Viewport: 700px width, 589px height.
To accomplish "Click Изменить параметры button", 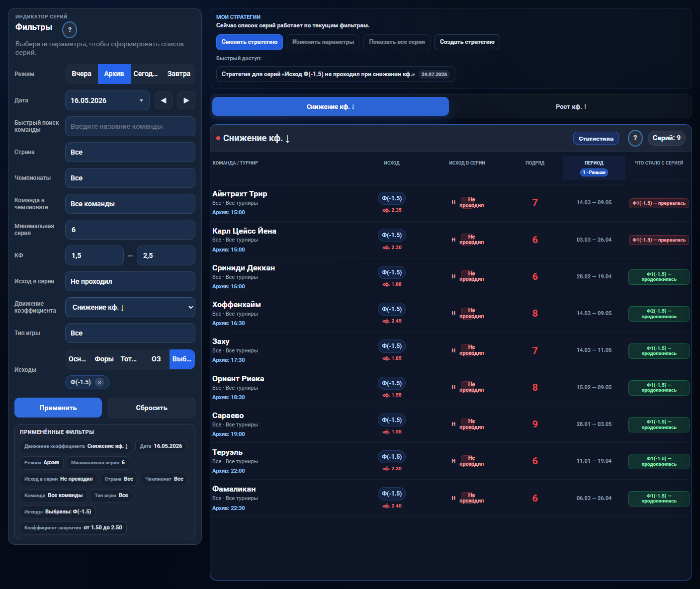I will [x=323, y=42].
